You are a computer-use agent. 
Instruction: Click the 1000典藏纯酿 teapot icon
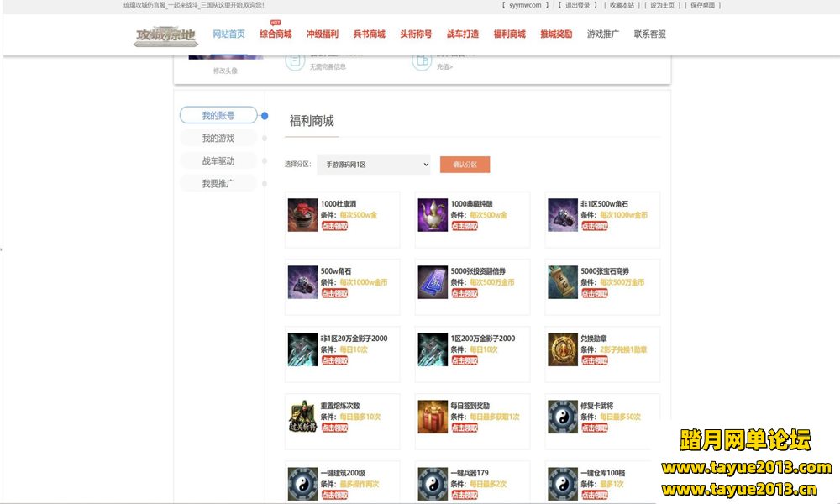(x=433, y=215)
